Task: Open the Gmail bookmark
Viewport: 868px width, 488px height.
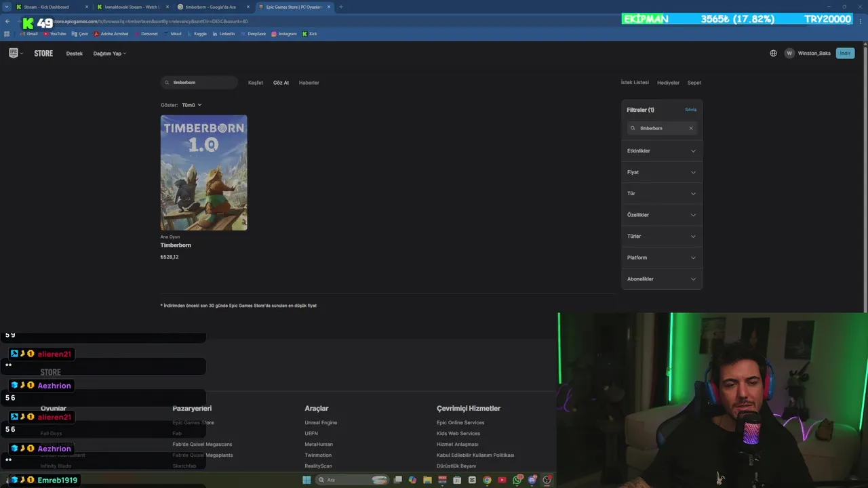Action: point(29,33)
